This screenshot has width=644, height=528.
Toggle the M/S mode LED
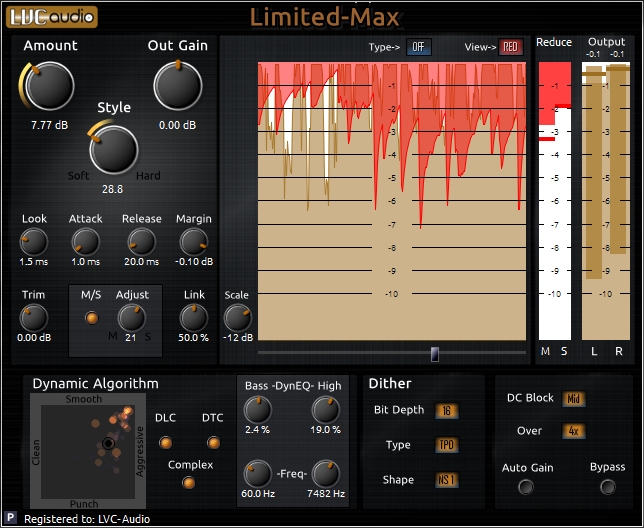[x=92, y=318]
